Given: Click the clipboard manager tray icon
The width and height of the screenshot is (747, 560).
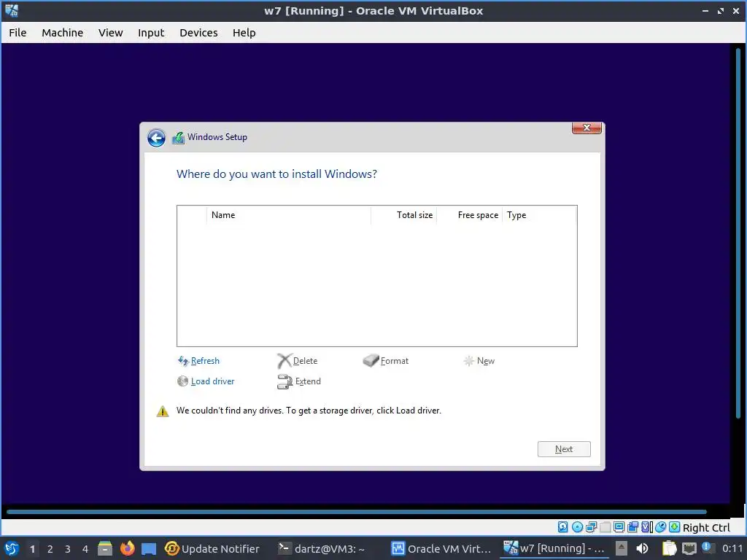Looking at the screenshot, I should point(669,548).
